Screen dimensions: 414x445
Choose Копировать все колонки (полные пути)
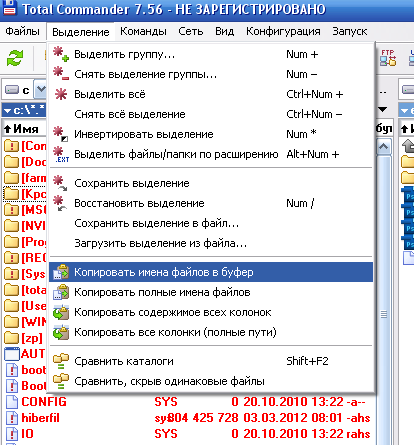[x=211, y=332]
